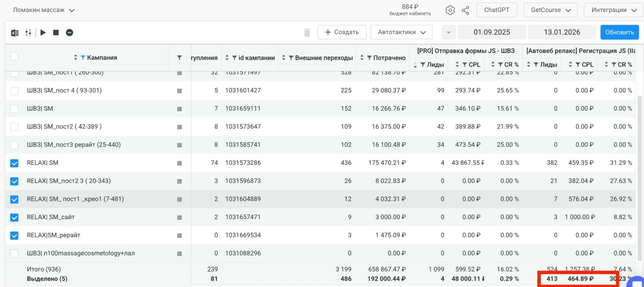Uncheck RELAX| SM_ пост1 _крео1 (7-481) row
The image size is (644, 287).
(14, 199)
